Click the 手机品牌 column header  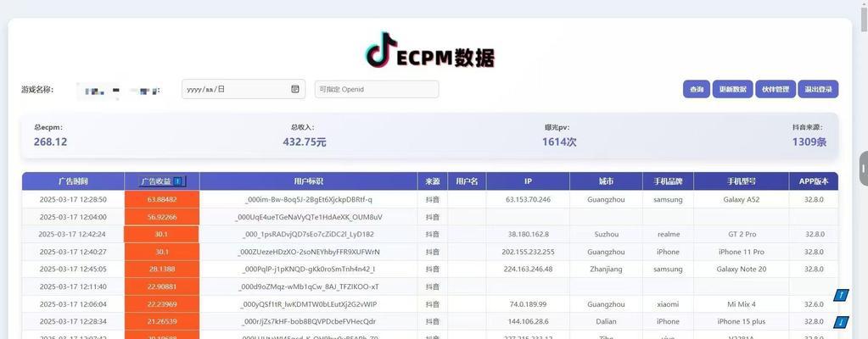[x=668, y=181]
